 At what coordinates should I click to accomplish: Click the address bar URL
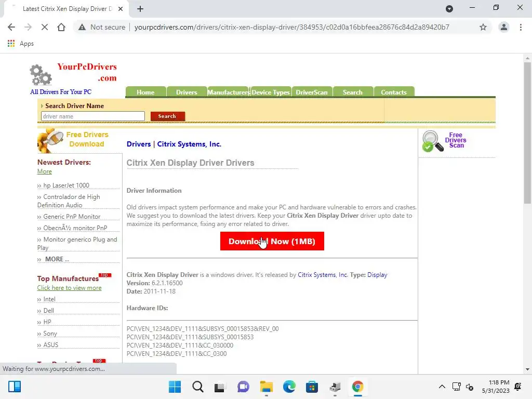click(x=292, y=27)
